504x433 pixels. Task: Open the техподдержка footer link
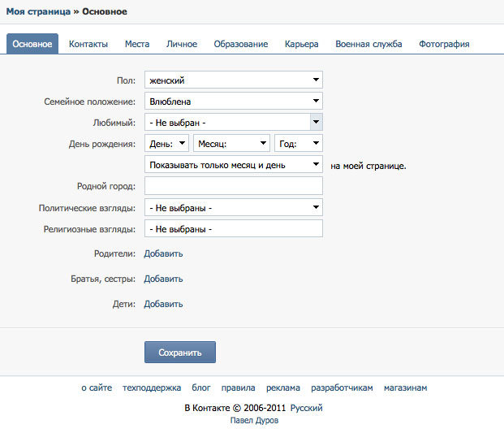click(x=152, y=388)
